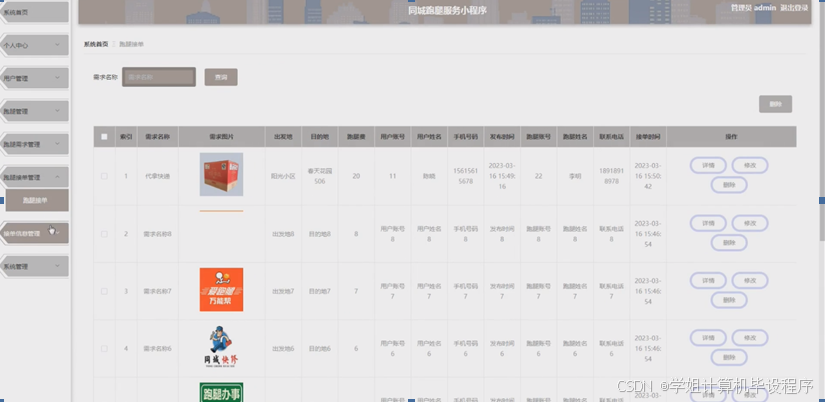Click the 阳光小区 departure cell
Viewport: 825px width, 402px height.
point(283,176)
